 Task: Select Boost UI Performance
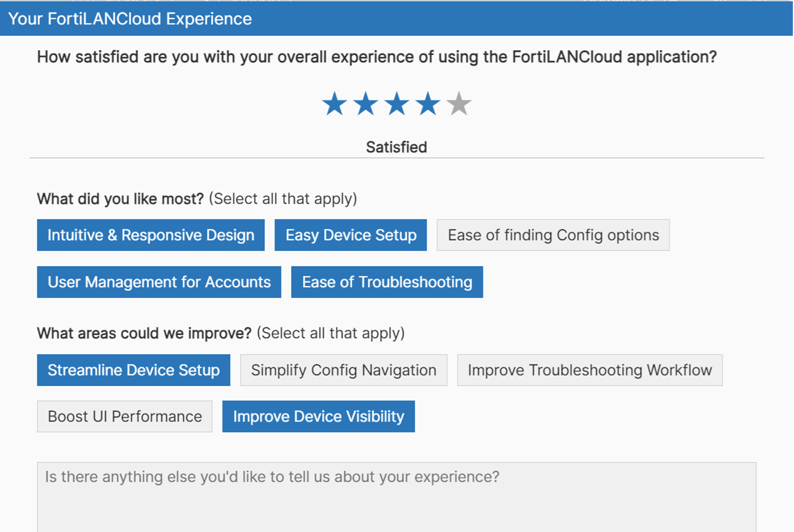pos(124,416)
